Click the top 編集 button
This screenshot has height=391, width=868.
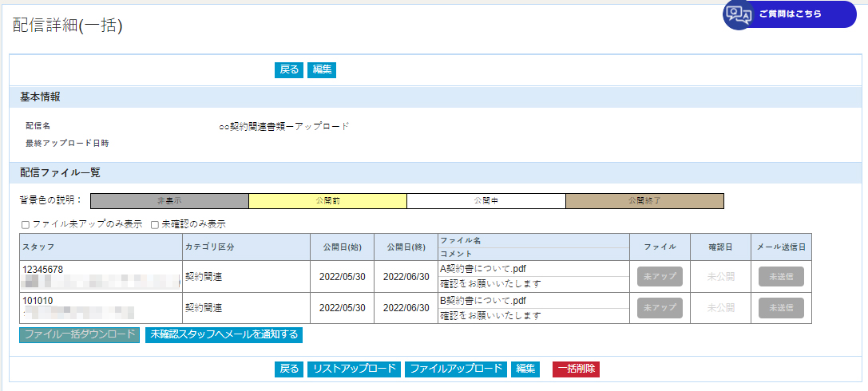(x=322, y=69)
